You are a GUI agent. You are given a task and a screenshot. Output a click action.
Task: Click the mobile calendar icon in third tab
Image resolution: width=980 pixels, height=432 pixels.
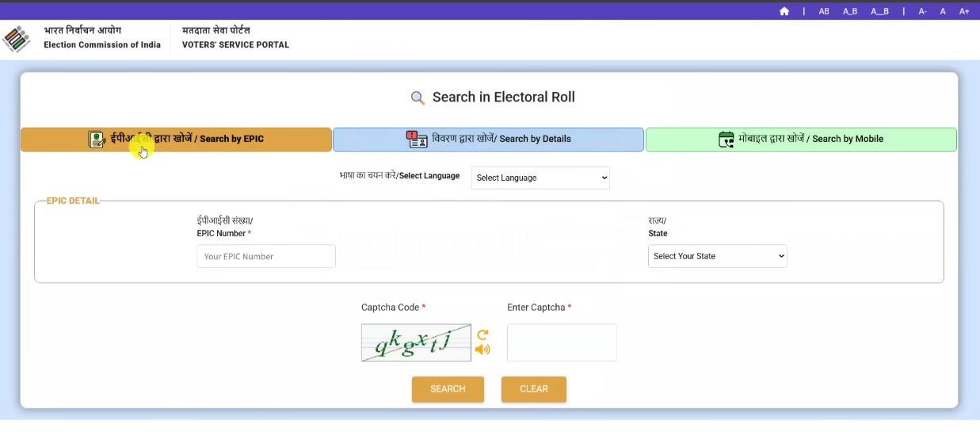tap(726, 140)
